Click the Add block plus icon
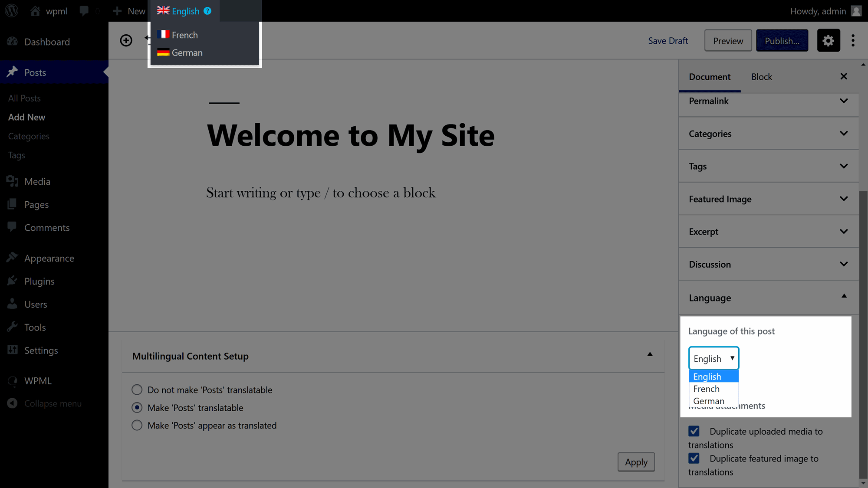 point(126,40)
